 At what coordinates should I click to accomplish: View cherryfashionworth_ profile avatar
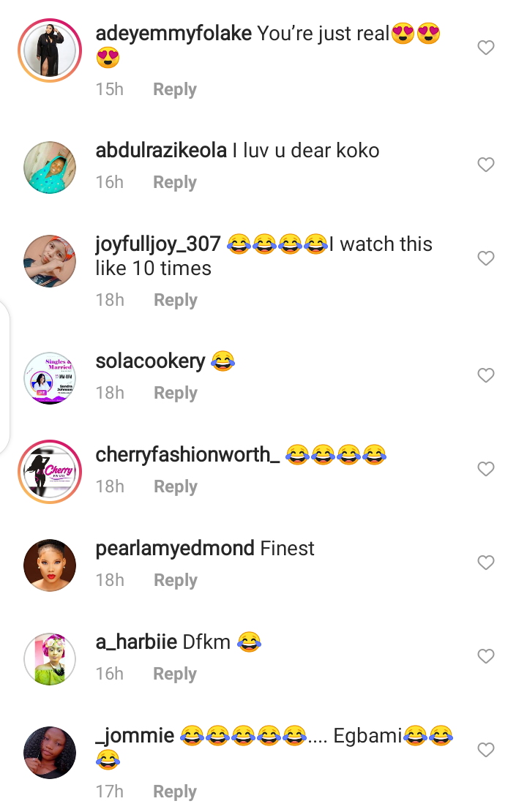pyautogui.click(x=50, y=472)
